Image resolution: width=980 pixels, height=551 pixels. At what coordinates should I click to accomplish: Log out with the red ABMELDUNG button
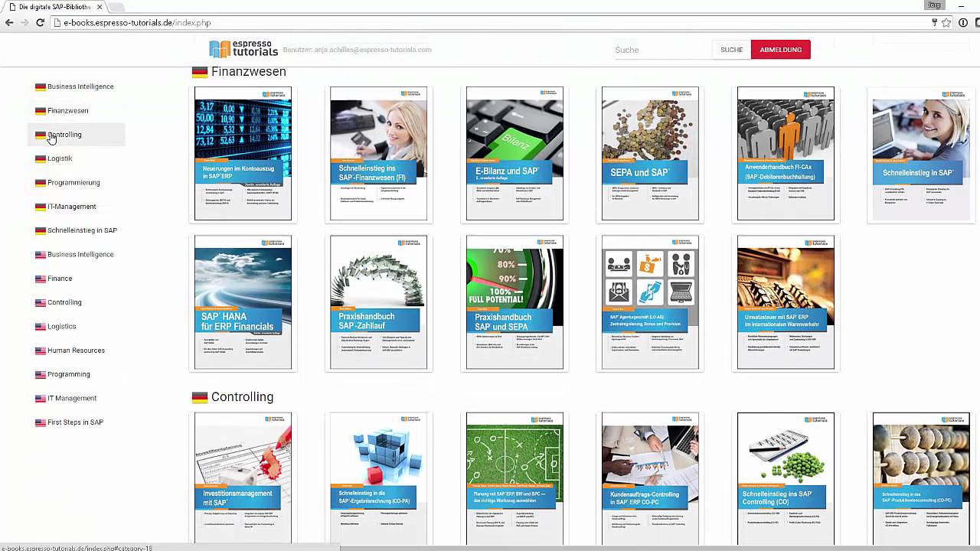[780, 50]
